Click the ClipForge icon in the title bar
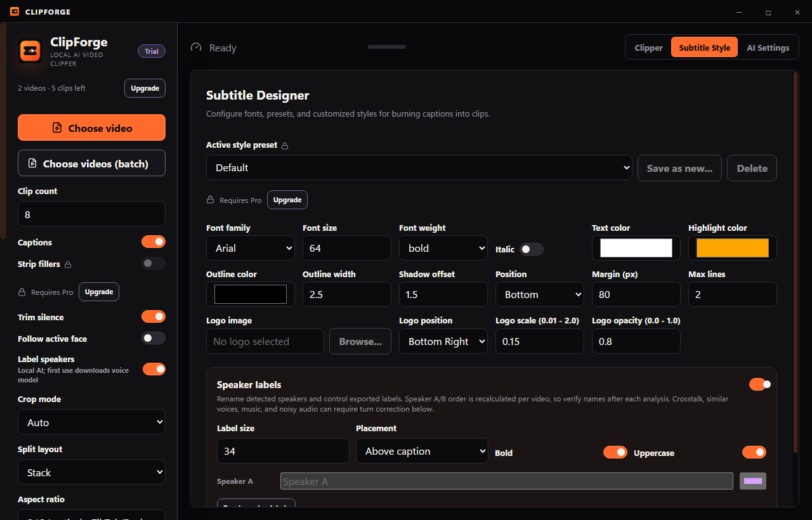This screenshot has height=520, width=812. coord(15,11)
